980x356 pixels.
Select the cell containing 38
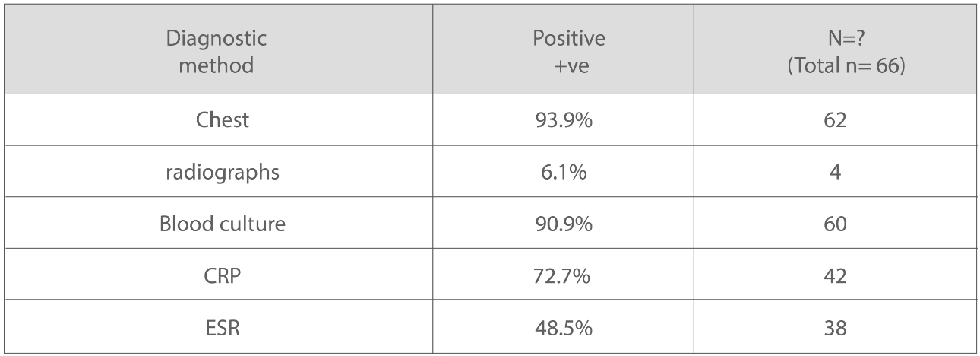[835, 329]
